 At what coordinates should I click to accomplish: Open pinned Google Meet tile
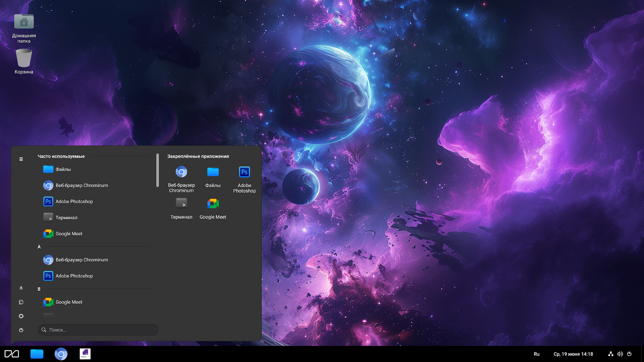(213, 208)
